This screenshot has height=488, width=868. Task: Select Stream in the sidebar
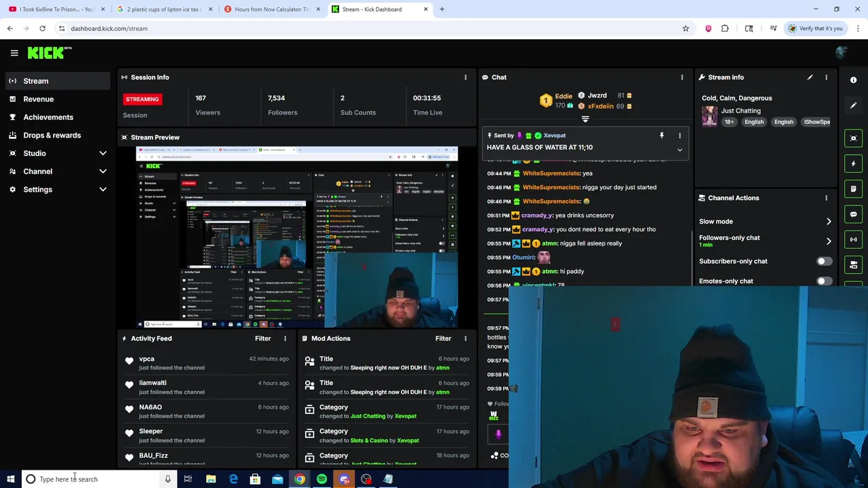click(x=58, y=81)
